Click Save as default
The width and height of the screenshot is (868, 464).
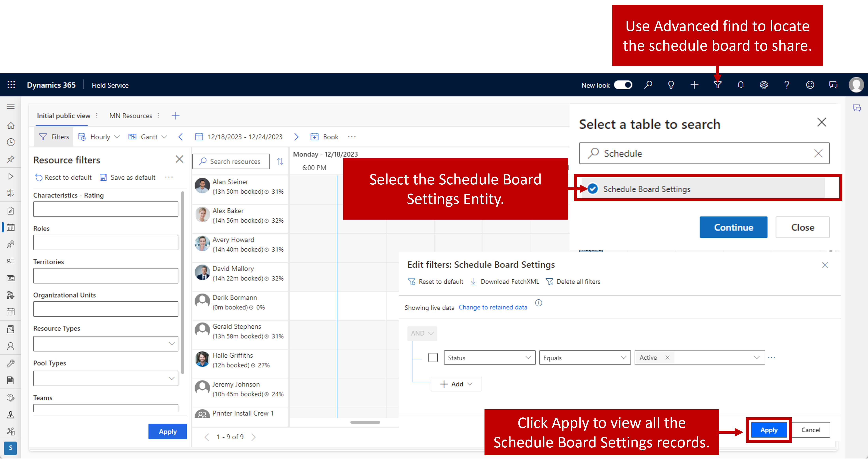click(x=128, y=177)
